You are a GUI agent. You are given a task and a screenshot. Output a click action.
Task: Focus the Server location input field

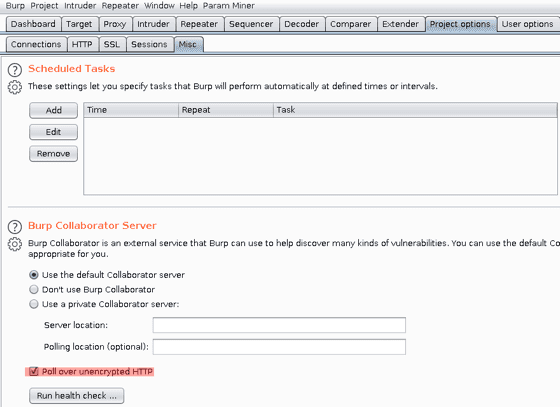pyautogui.click(x=279, y=325)
